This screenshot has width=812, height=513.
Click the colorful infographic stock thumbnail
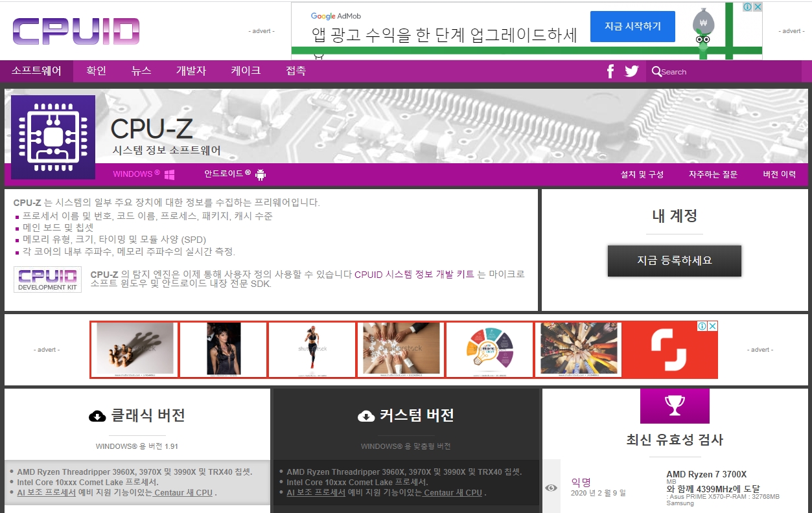point(490,350)
